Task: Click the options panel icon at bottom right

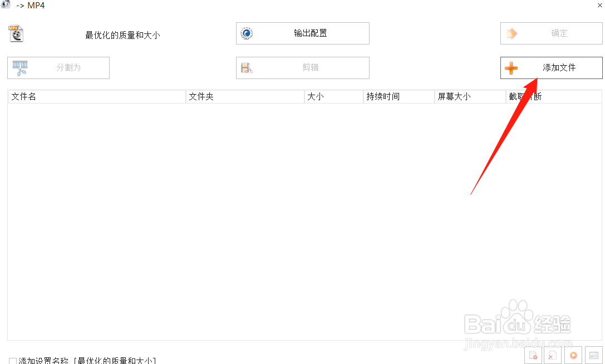Action: (593, 355)
